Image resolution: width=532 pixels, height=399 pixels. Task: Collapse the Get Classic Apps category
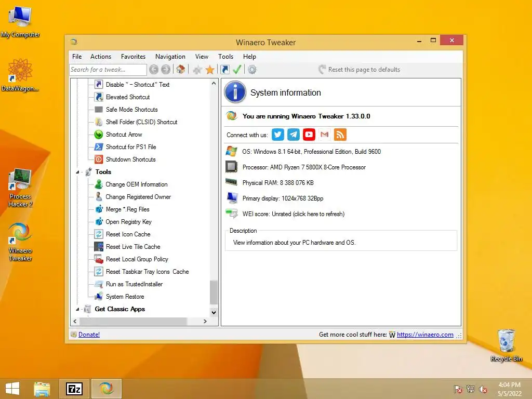point(77,310)
